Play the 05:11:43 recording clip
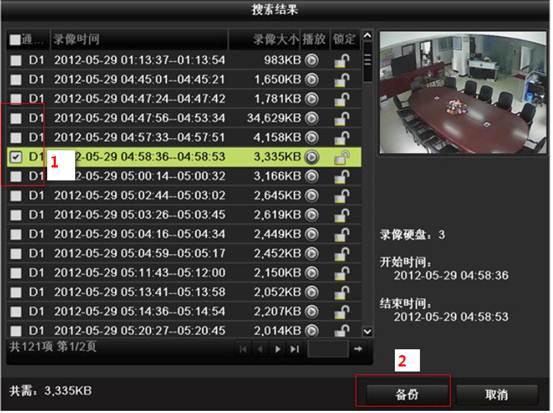 [x=313, y=274]
